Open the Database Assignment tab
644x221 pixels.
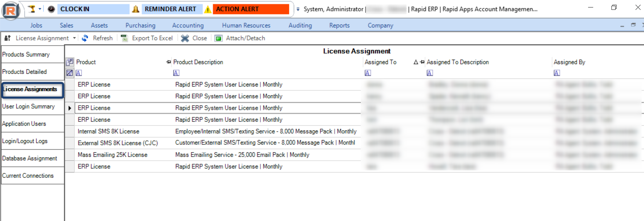pos(33,158)
